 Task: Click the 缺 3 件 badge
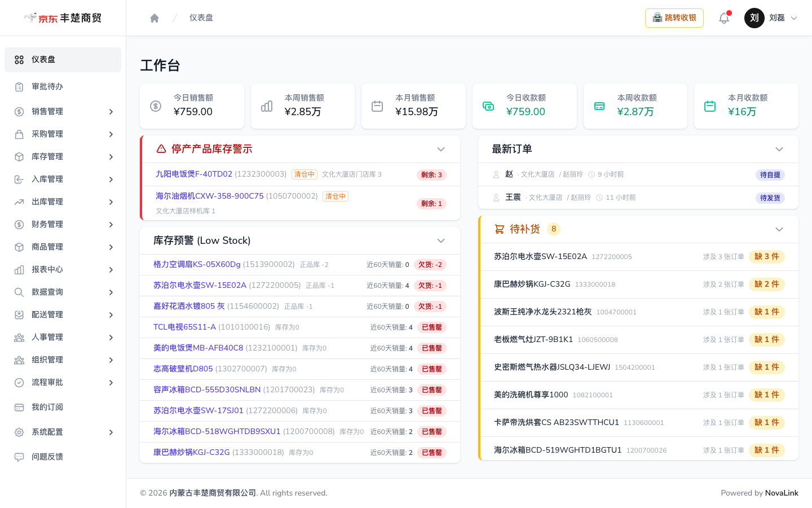(767, 257)
